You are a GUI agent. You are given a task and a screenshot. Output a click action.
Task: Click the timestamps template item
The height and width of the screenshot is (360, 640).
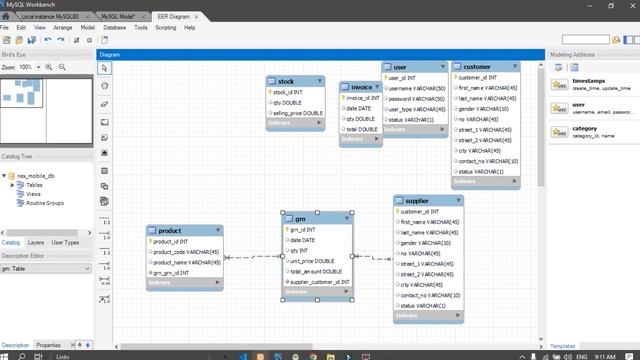[593, 84]
